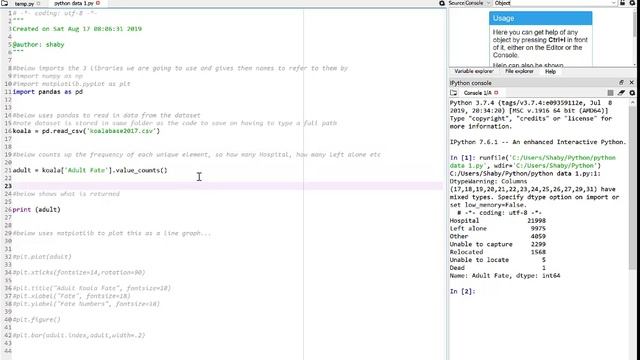Open the console browse tabs icon
Screen dimensions: 640x360
tap(453, 93)
